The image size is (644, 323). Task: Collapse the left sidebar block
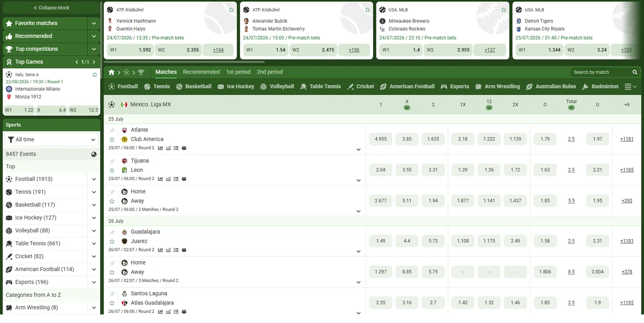tap(52, 8)
